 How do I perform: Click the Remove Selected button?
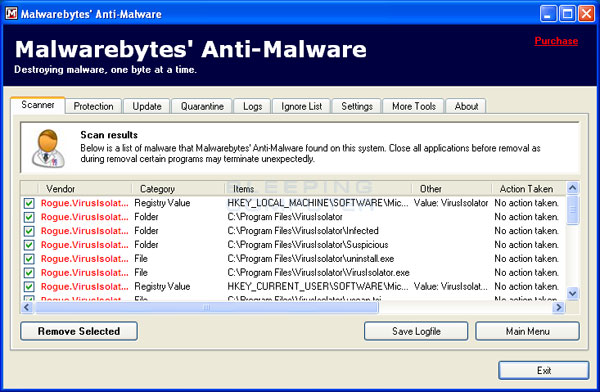coord(79,331)
